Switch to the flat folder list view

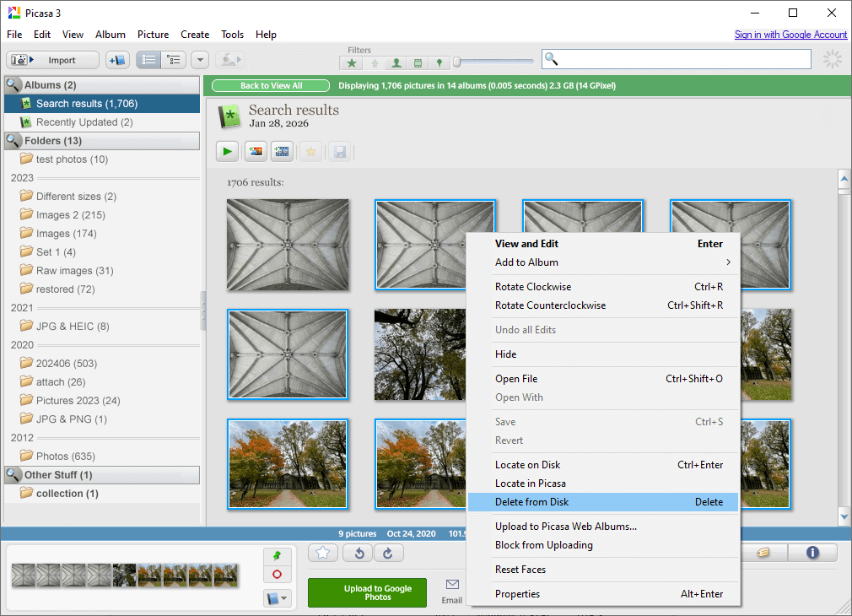[148, 60]
